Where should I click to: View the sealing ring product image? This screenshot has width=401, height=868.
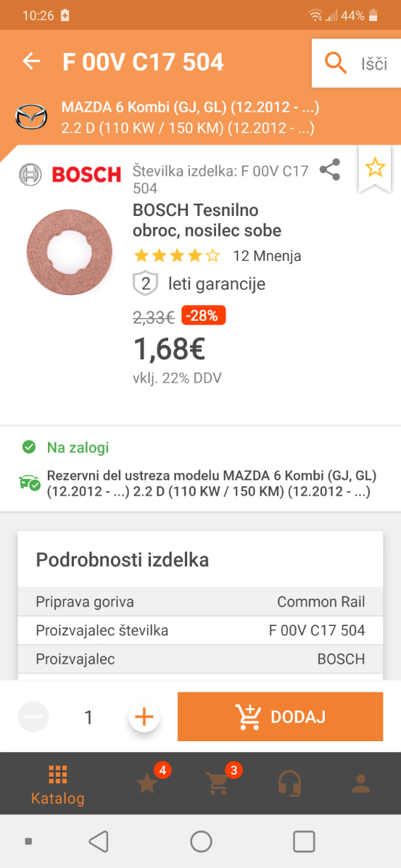click(x=69, y=252)
